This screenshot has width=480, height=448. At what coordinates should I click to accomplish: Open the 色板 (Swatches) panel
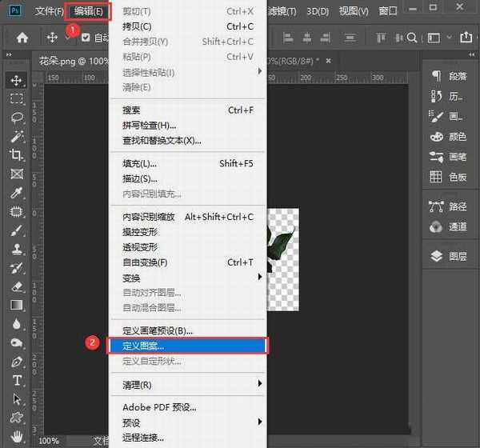pyautogui.click(x=448, y=177)
